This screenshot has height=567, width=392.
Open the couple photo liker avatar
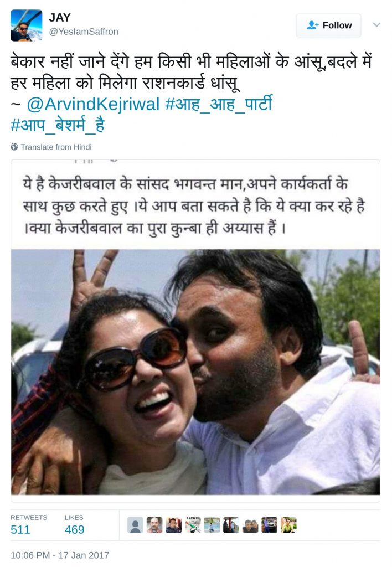pos(250,525)
